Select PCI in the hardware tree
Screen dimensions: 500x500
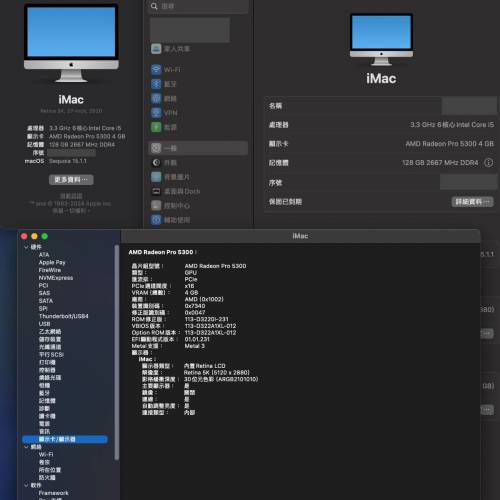coord(43,285)
